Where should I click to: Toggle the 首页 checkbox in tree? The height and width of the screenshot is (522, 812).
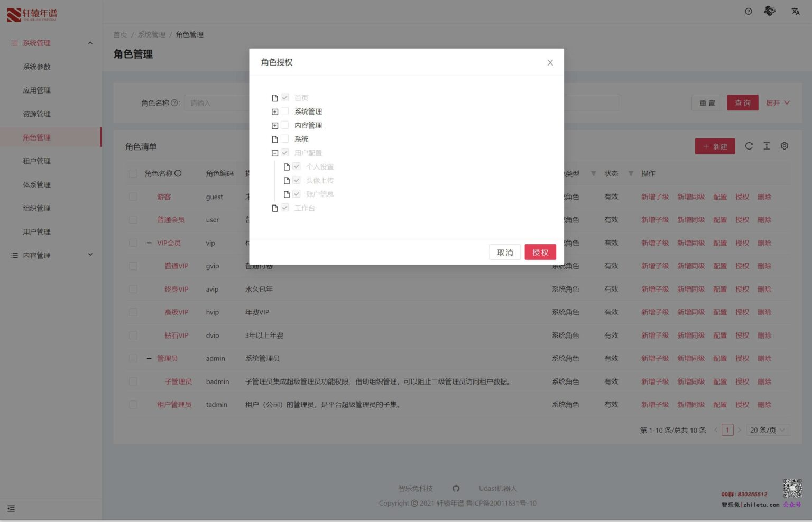285,98
